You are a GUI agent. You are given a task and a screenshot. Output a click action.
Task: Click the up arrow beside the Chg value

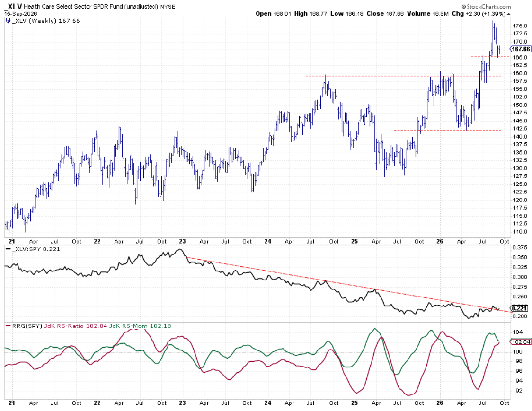508,14
